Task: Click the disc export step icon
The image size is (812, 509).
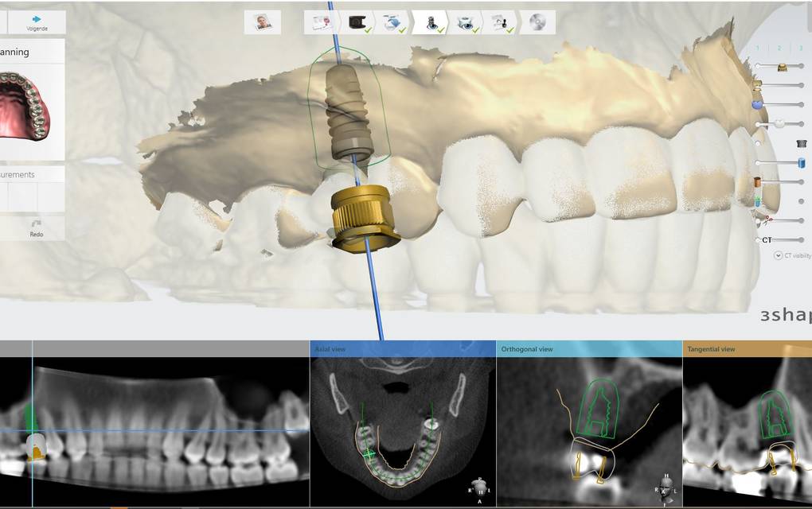Action: (539, 22)
